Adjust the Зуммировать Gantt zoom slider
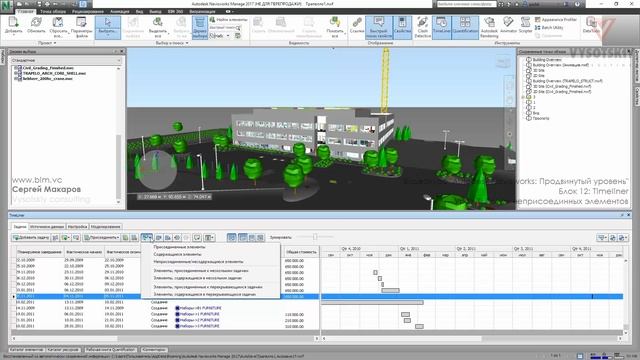Image resolution: width=640 pixels, height=360 pixels. (315, 237)
